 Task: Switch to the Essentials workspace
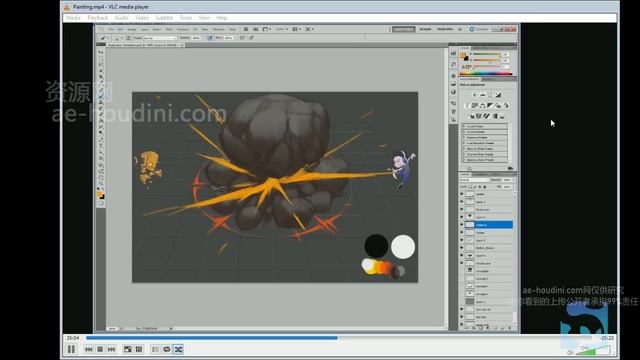[404, 29]
